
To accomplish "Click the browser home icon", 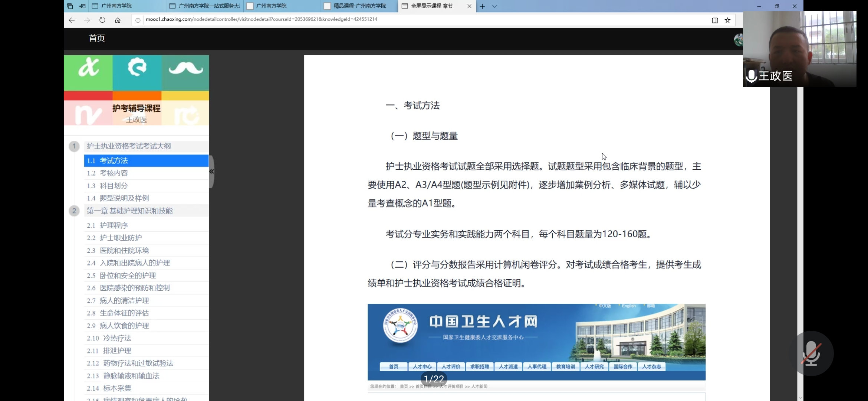I will 118,20.
